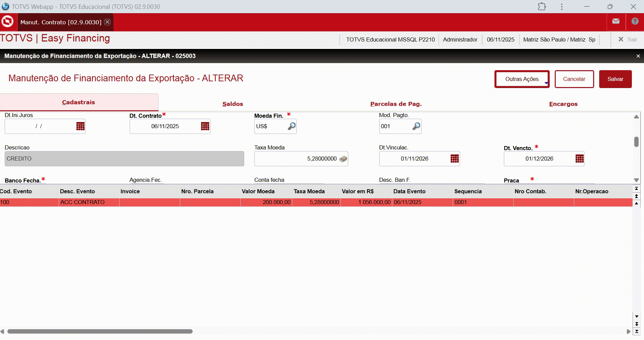The width and height of the screenshot is (644, 340).
Task: Click the Descricao field showing CREDITO
Action: (124, 159)
